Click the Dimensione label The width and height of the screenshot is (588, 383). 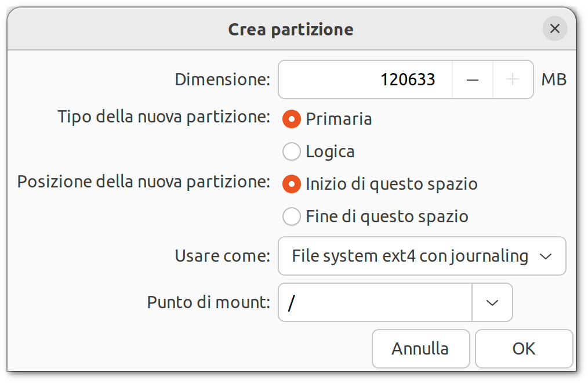pos(223,80)
